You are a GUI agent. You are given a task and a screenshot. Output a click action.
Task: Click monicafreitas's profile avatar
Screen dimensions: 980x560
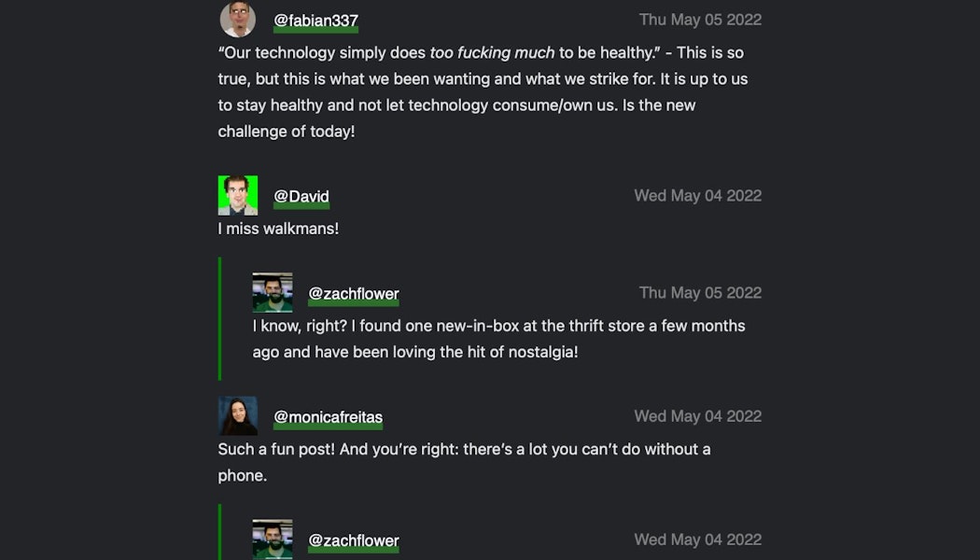pos(238,416)
